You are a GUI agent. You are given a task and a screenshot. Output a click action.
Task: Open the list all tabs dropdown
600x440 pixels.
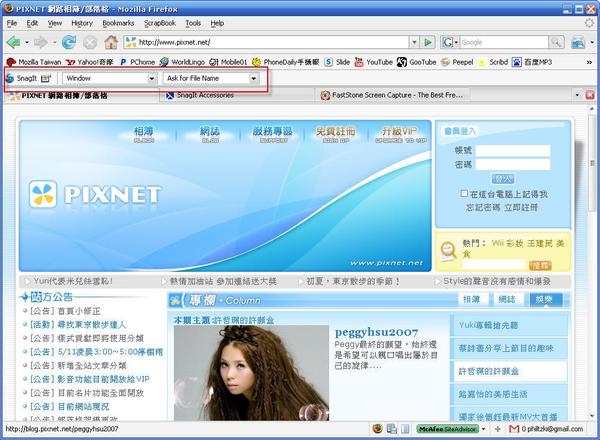577,95
